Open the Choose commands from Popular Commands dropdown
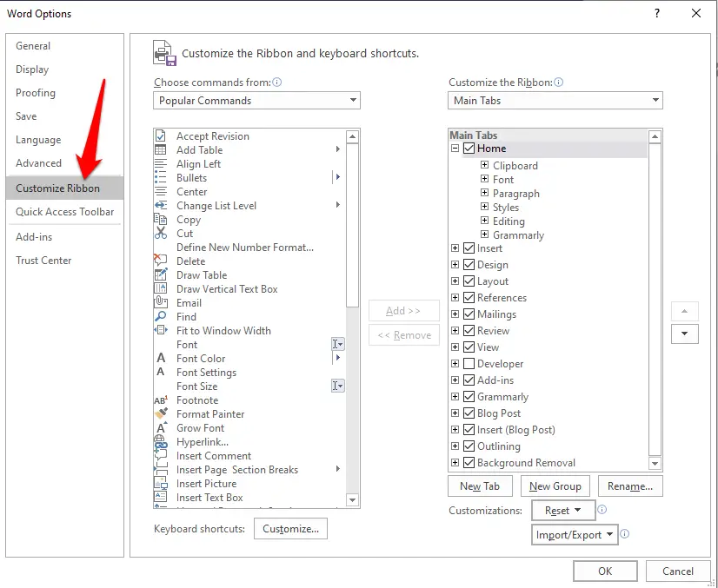This screenshot has width=718, height=588. 257,101
